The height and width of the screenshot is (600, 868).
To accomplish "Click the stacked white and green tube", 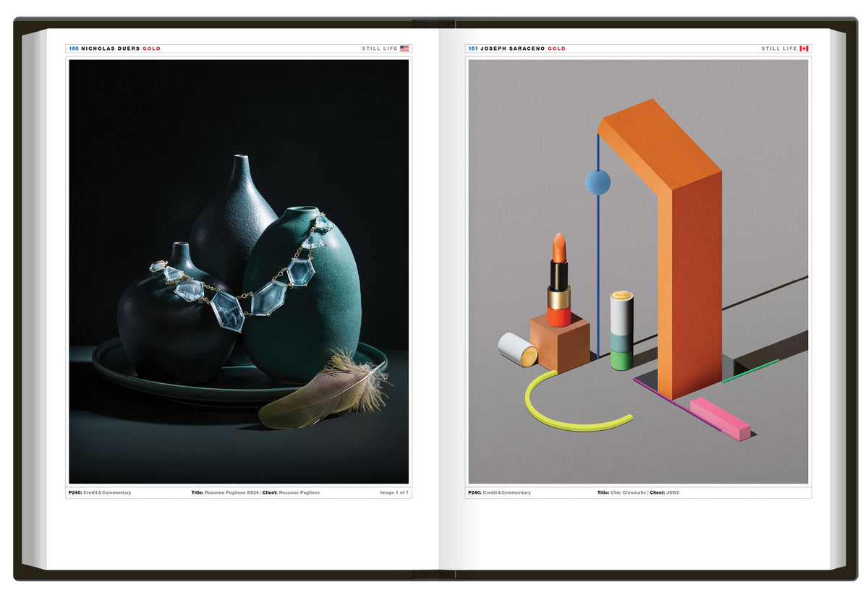I will click(x=621, y=330).
